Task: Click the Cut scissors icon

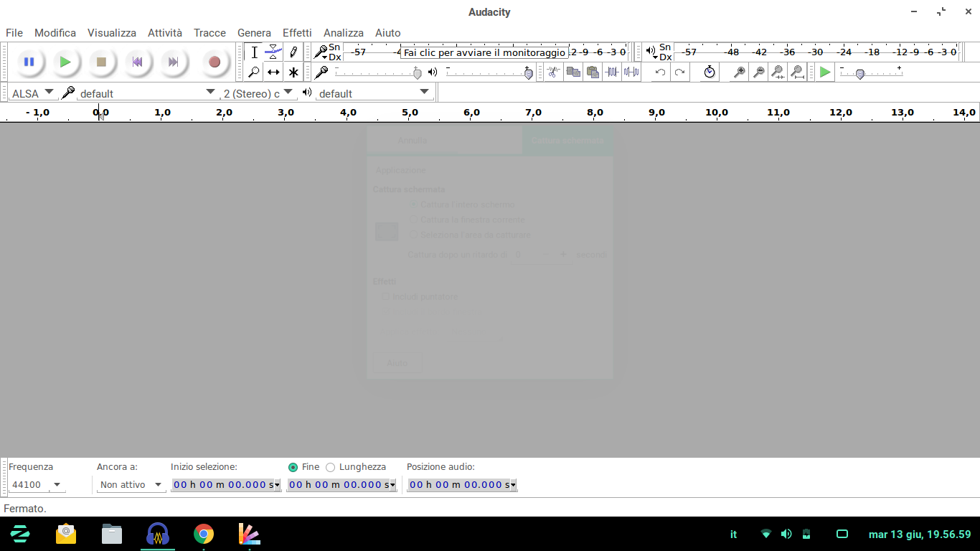Action: coord(552,72)
